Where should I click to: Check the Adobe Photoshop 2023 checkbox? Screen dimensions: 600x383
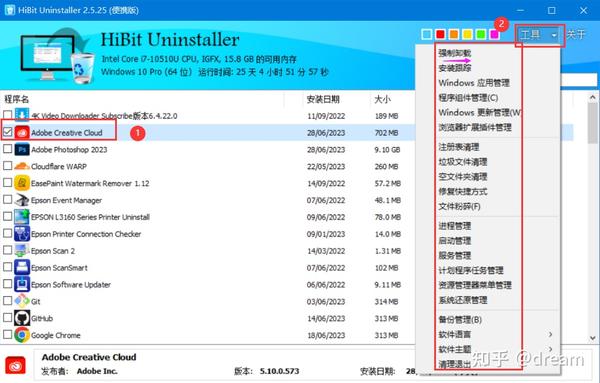[7, 148]
